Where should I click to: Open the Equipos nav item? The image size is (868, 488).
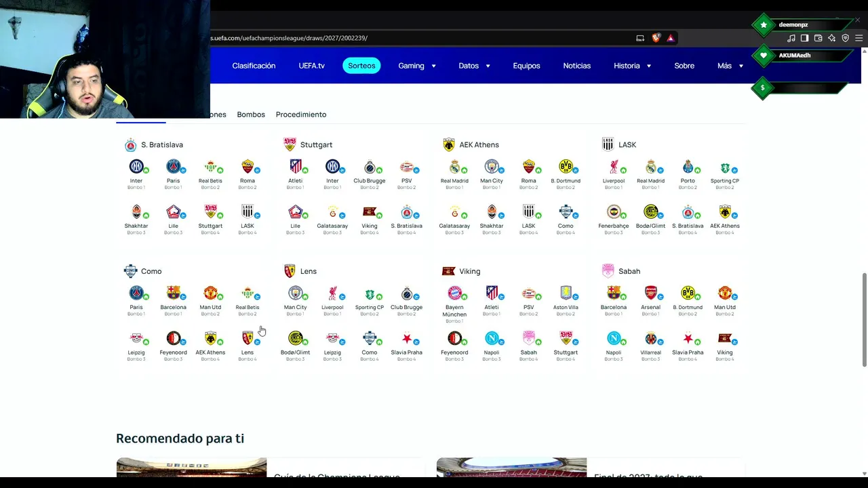[526, 66]
